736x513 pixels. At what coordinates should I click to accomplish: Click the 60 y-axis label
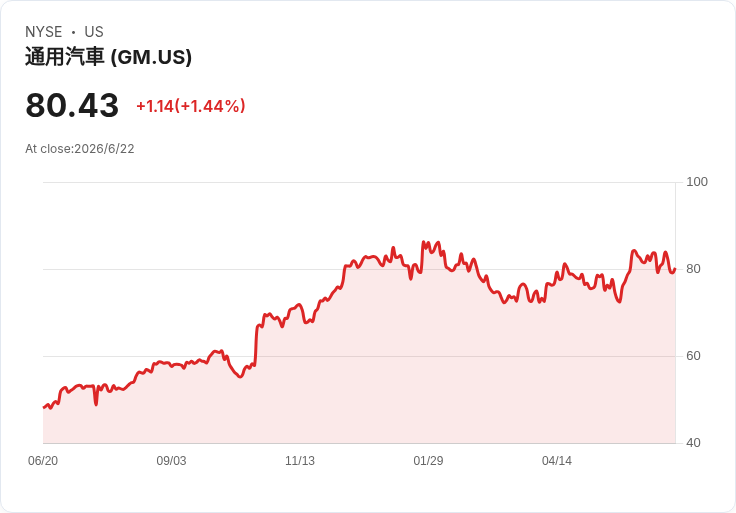pos(693,356)
